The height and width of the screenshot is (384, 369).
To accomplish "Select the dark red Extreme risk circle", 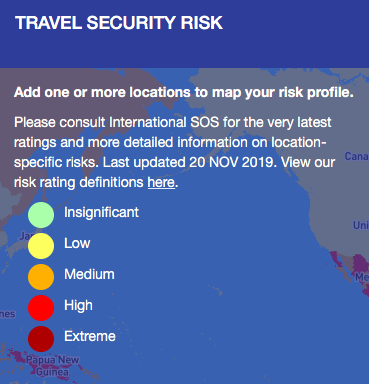I will click(41, 339).
